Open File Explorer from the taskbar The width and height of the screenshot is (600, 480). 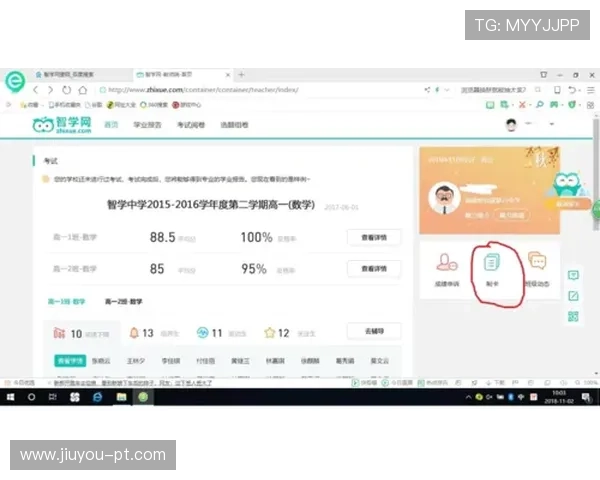[121, 397]
